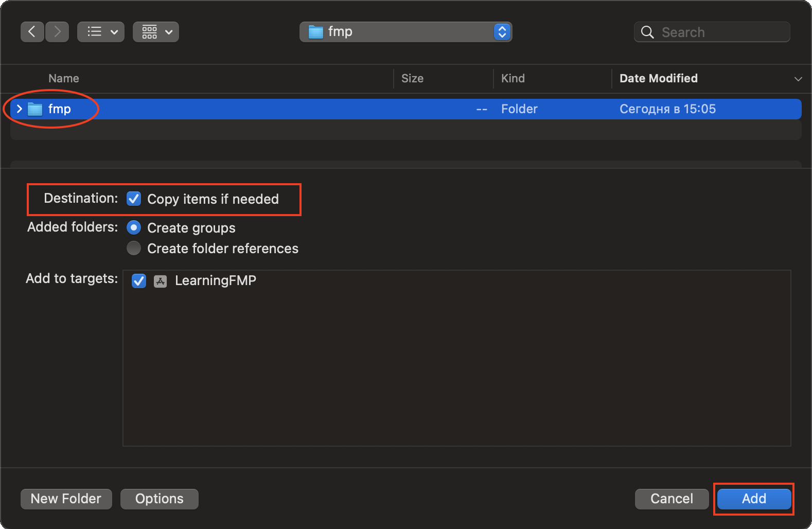The image size is (812, 529).
Task: Toggle sort order chevron in header
Action: click(798, 79)
